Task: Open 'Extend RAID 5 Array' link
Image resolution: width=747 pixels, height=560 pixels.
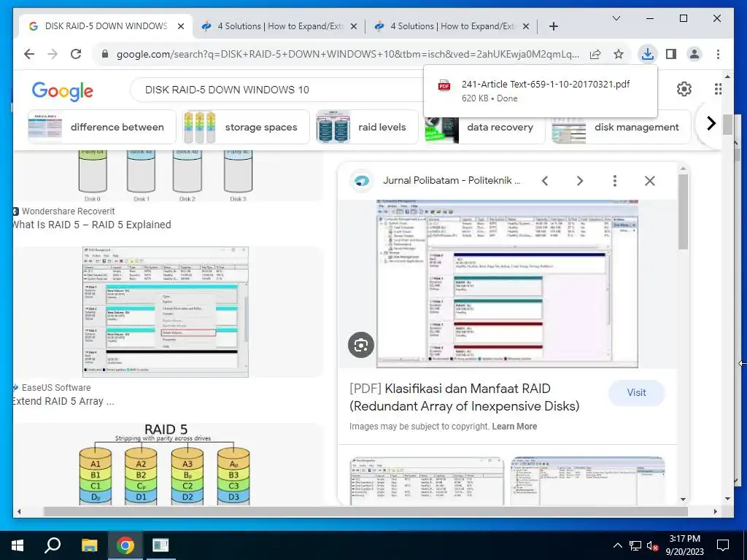Action: click(63, 402)
